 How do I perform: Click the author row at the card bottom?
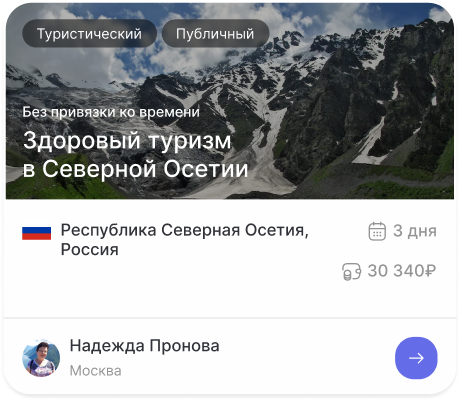pos(230,357)
